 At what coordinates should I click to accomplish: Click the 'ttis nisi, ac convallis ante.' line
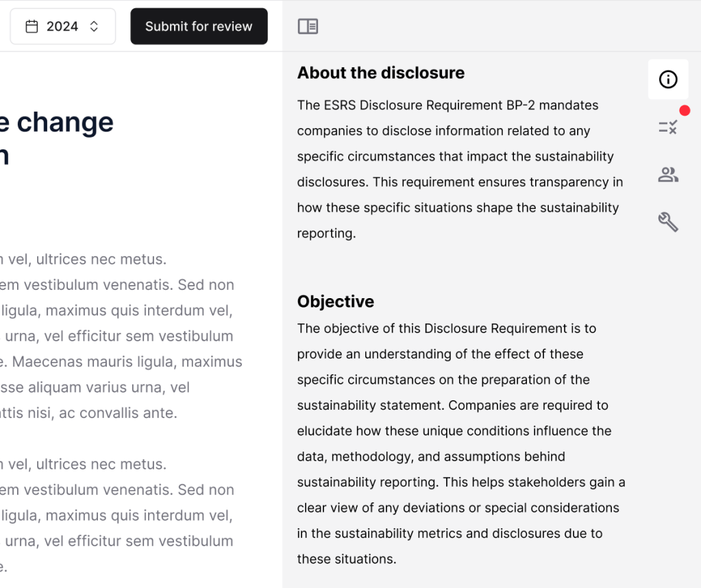(x=89, y=413)
